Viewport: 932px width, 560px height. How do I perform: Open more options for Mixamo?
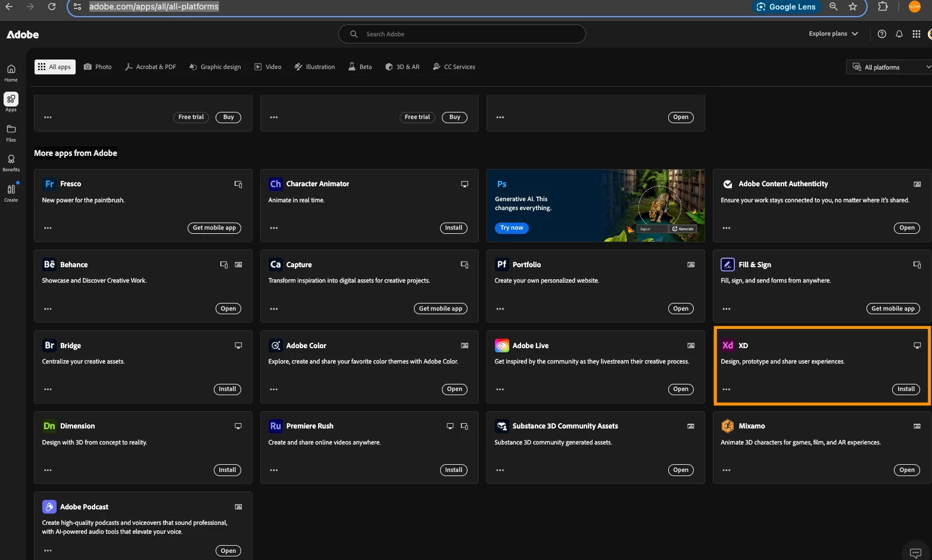point(727,470)
